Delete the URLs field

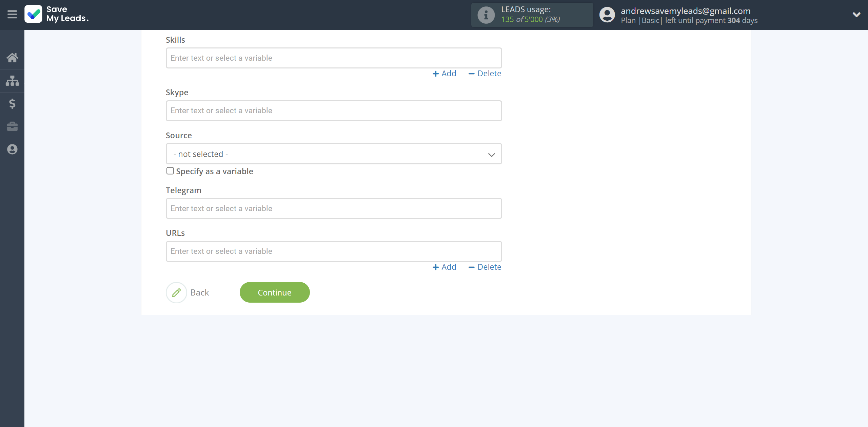coord(485,267)
